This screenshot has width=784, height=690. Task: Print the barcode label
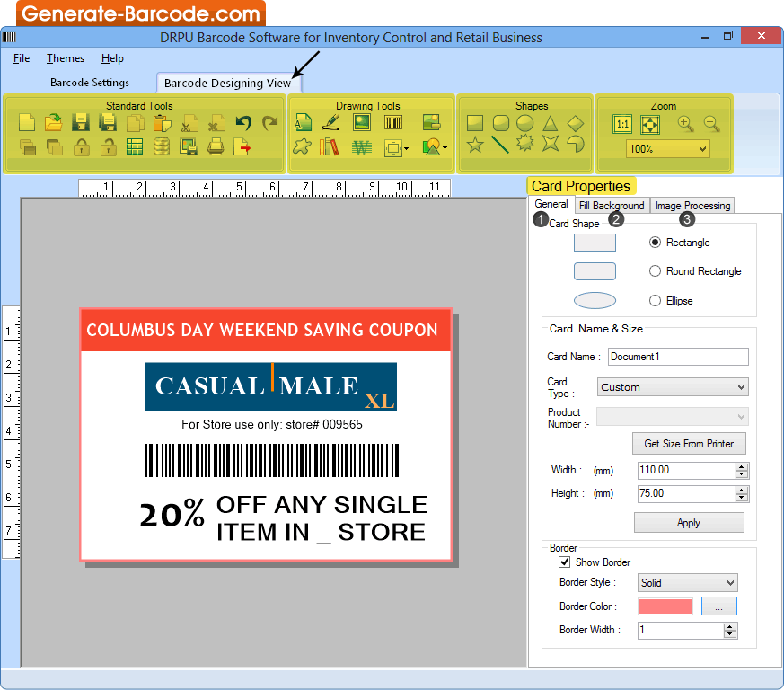click(x=216, y=146)
